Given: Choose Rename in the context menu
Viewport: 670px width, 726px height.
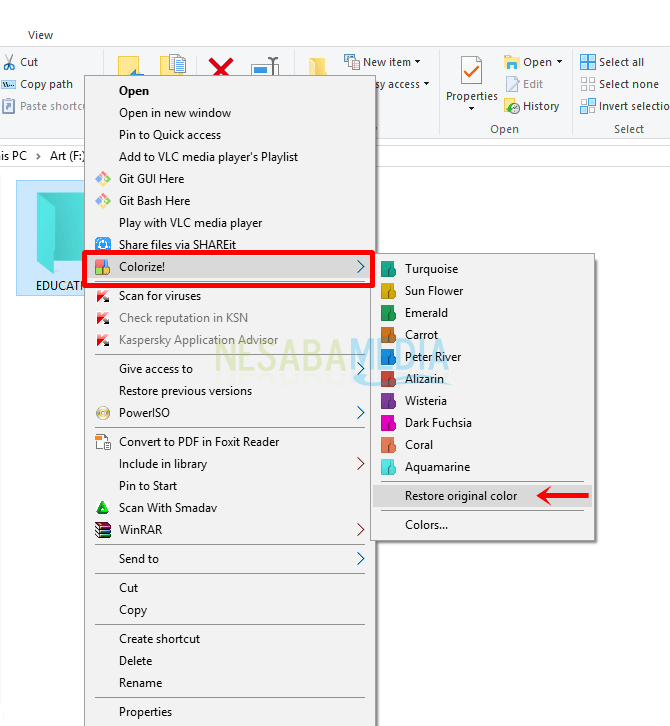Looking at the screenshot, I should (230, 683).
